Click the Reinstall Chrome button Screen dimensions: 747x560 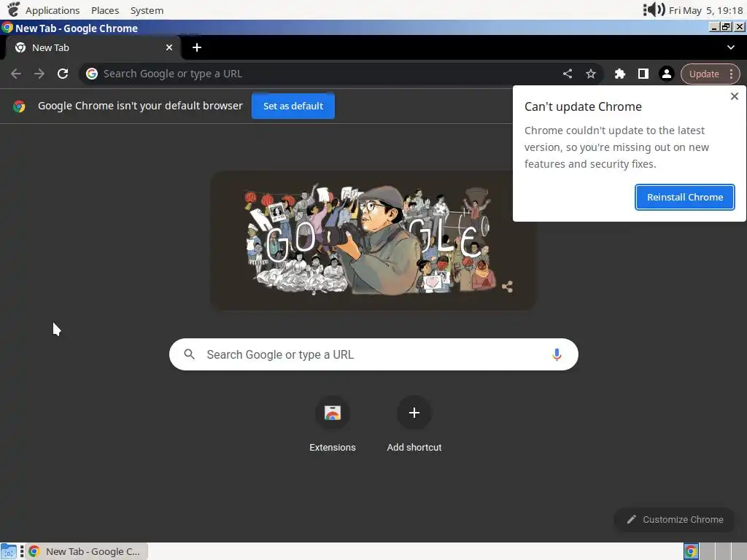click(684, 197)
